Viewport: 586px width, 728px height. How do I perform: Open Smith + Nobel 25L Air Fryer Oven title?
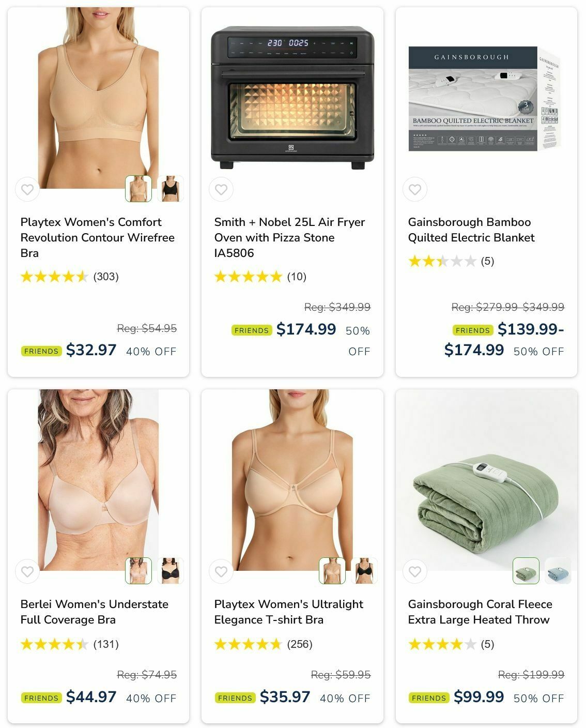click(x=290, y=237)
